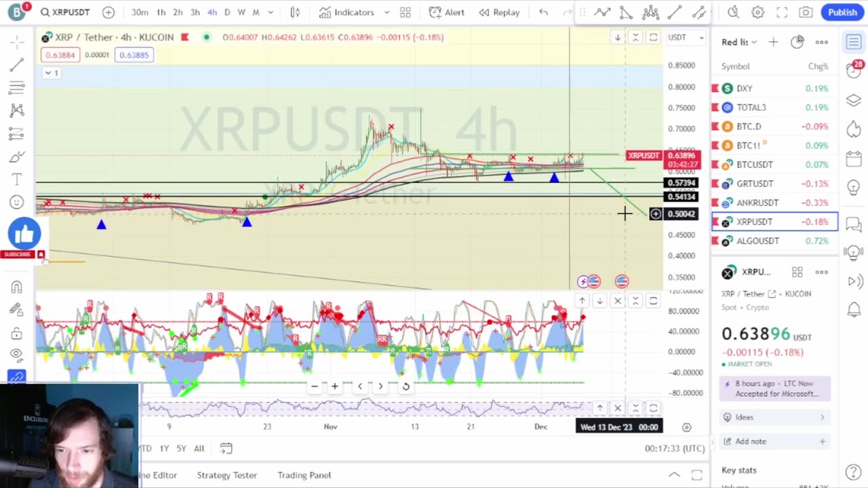This screenshot has height=488, width=868.
Task: Enter fullscreen mode
Action: pyautogui.click(x=782, y=12)
